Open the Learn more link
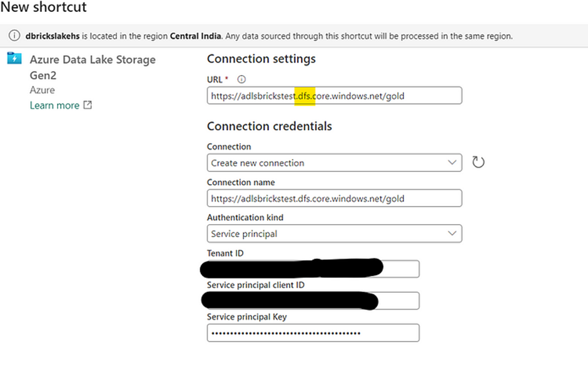Screen dimensions: 588x378 (x=54, y=105)
